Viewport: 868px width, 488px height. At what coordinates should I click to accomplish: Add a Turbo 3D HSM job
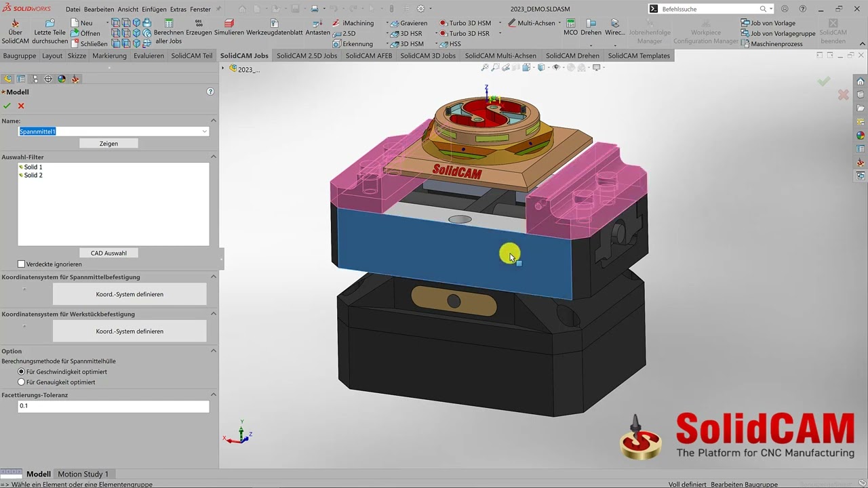pyautogui.click(x=465, y=23)
